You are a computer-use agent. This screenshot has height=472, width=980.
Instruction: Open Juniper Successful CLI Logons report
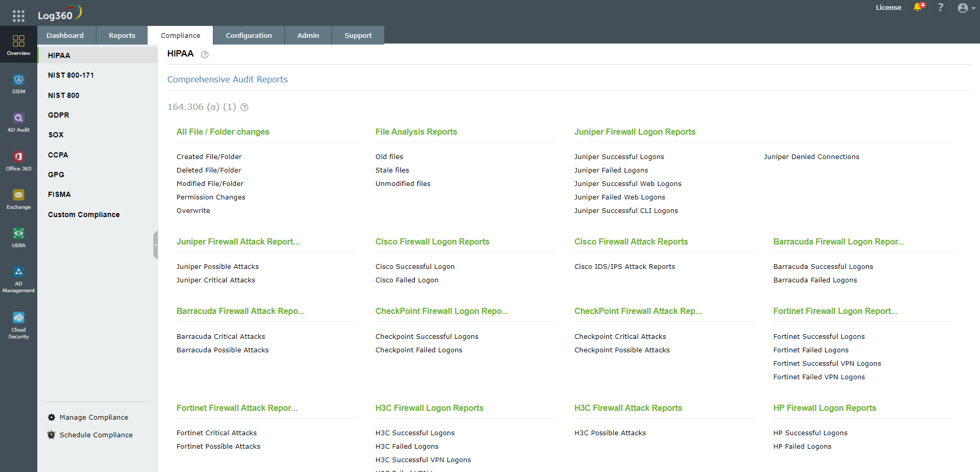coord(626,210)
